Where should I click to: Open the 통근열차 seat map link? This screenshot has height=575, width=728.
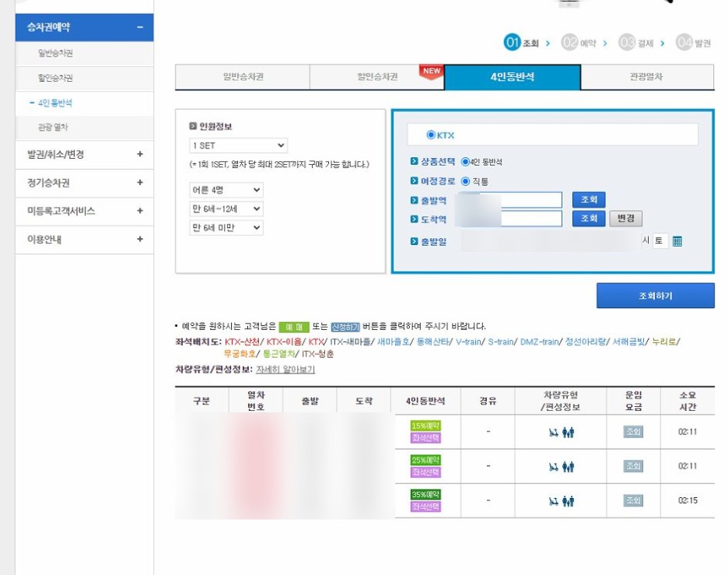[278, 354]
